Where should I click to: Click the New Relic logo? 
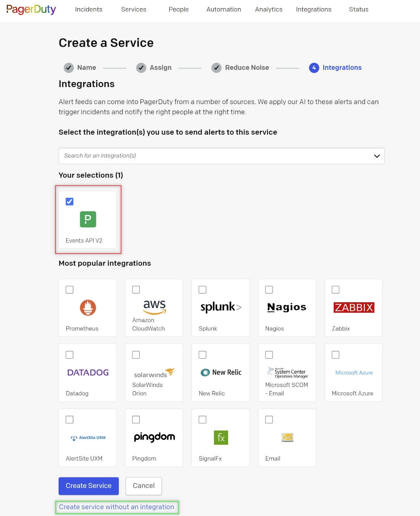(220, 372)
